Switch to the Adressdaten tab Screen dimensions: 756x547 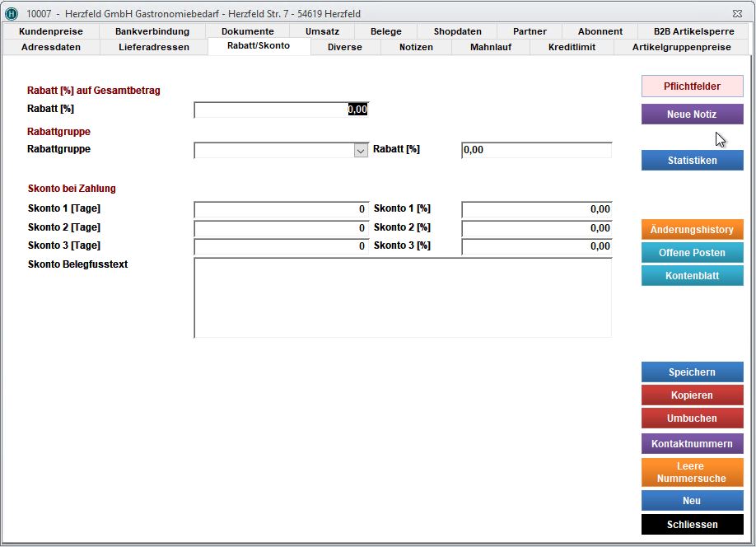click(50, 47)
